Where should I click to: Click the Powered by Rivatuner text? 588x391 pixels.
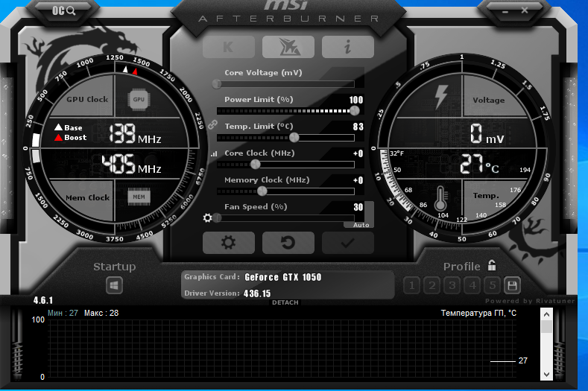click(530, 301)
